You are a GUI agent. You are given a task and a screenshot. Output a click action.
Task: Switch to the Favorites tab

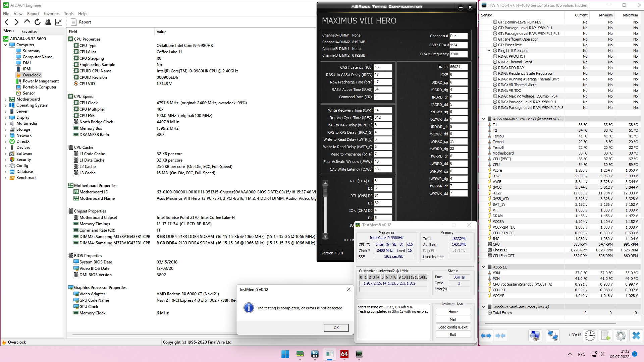29,32
